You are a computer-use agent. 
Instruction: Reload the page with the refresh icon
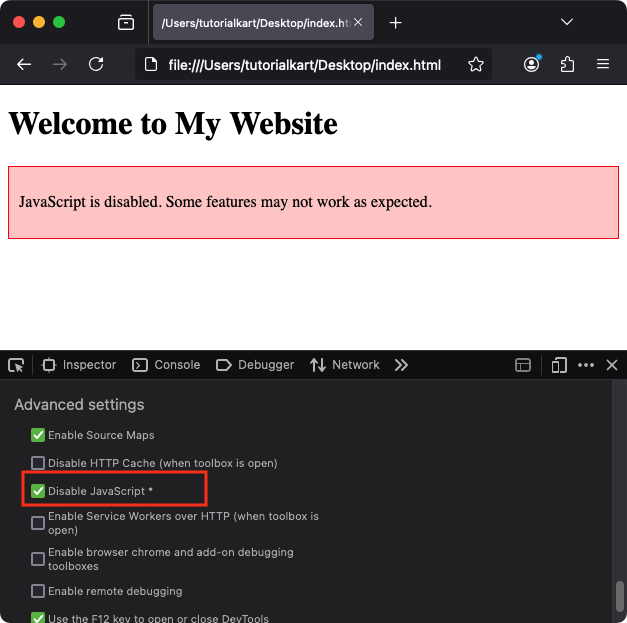click(x=96, y=64)
